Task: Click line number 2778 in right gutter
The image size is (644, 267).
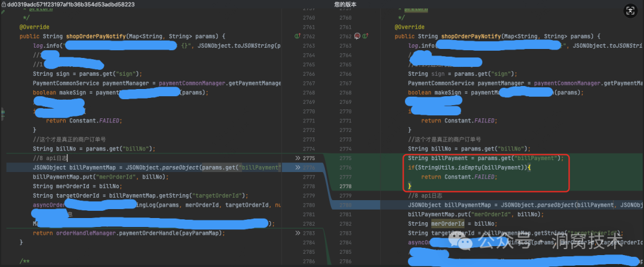Action: pyautogui.click(x=348, y=186)
